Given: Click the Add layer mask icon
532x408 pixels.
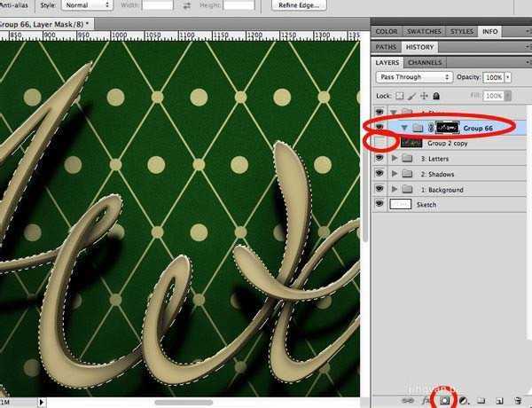Looking at the screenshot, I should [x=445, y=401].
